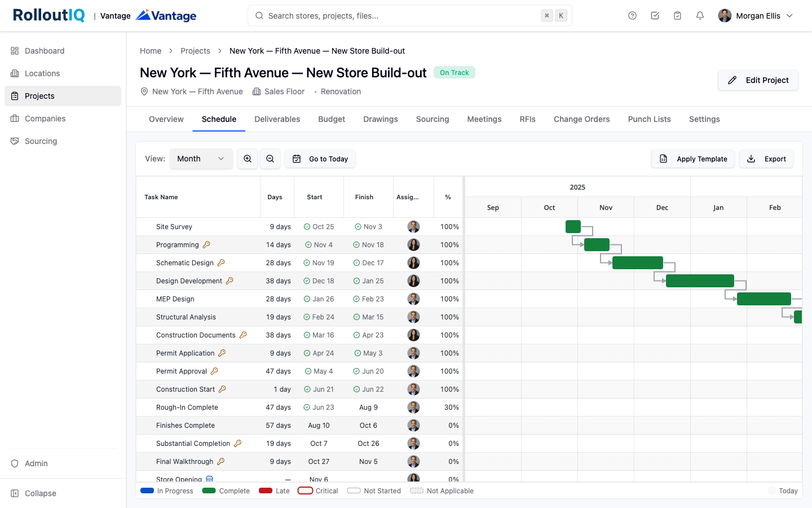This screenshot has height=508, width=812.
Task: Click Apply Template button
Action: 693,159
